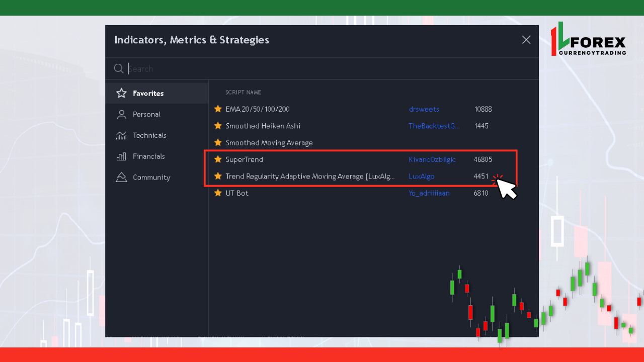Viewport: 644px width, 362px height.
Task: Remove SuperTrend from favorites via star
Action: point(218,159)
